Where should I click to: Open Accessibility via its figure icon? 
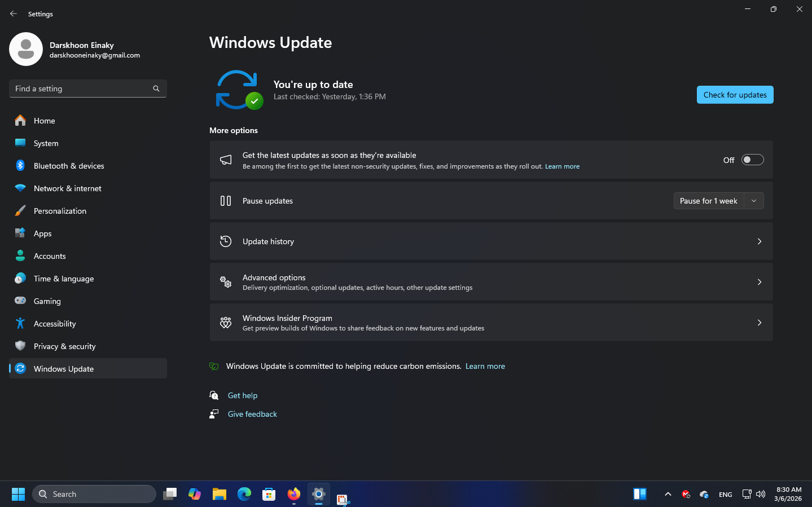point(20,323)
